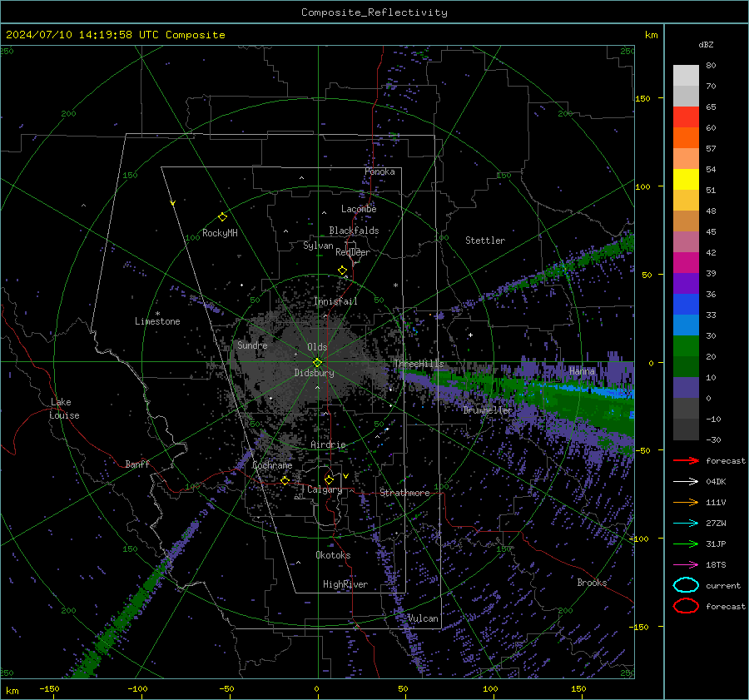The width and height of the screenshot is (749, 700).
Task: Click the RockyMH label
Action: coord(220,233)
